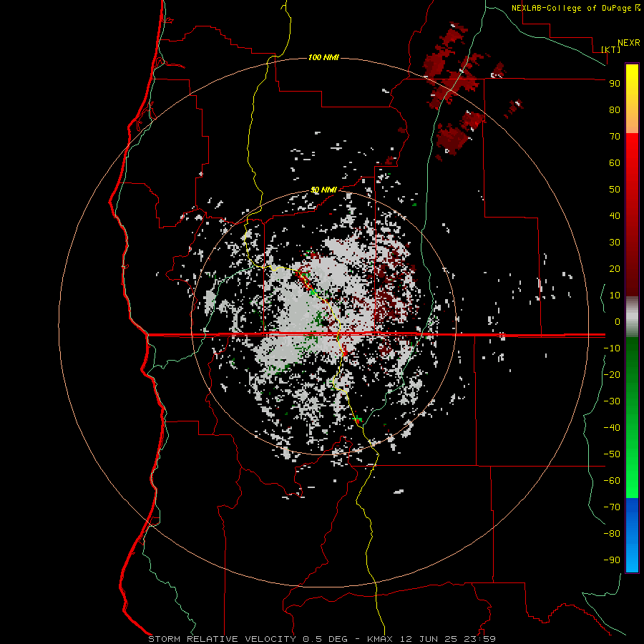
Task: Select the zero knot scale label
Action: 618,322
